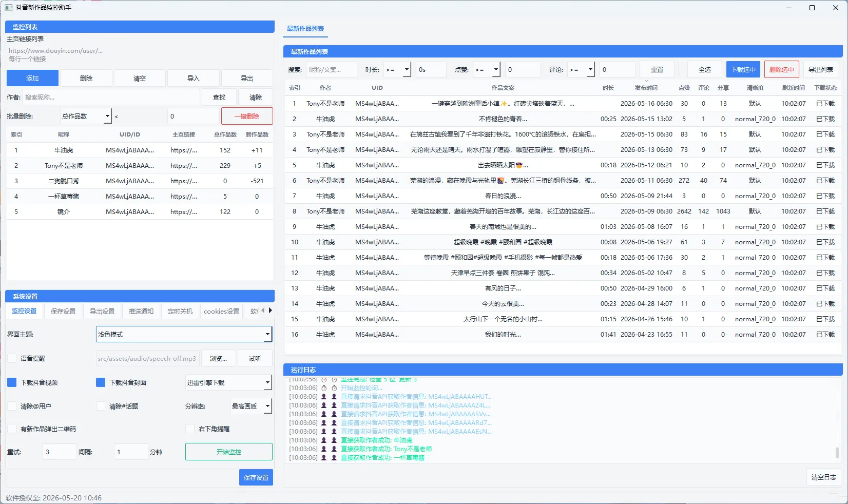Tick the 有新作品弹出二维码 checkbox
This screenshot has height=504, width=848.
point(12,429)
